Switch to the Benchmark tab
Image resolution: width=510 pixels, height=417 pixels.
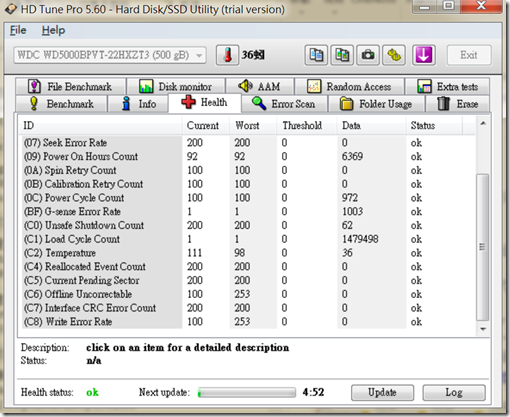(x=61, y=104)
